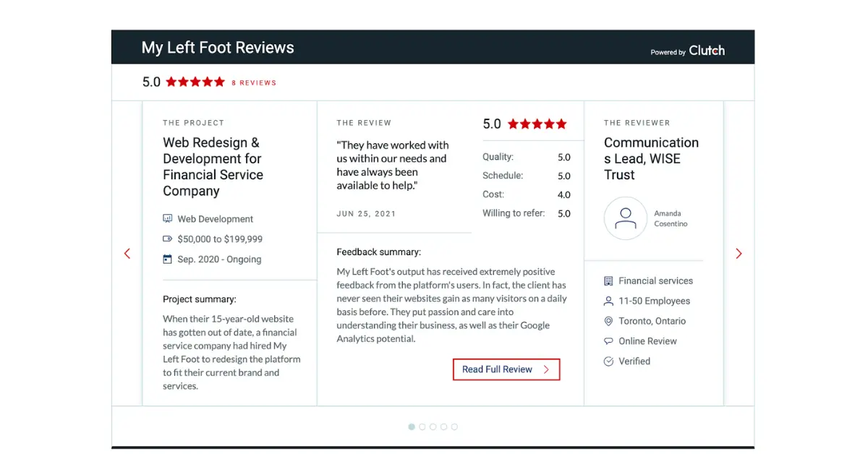Screen dimensions: 868x454
Task: Click the Project summary heading
Action: [200, 299]
